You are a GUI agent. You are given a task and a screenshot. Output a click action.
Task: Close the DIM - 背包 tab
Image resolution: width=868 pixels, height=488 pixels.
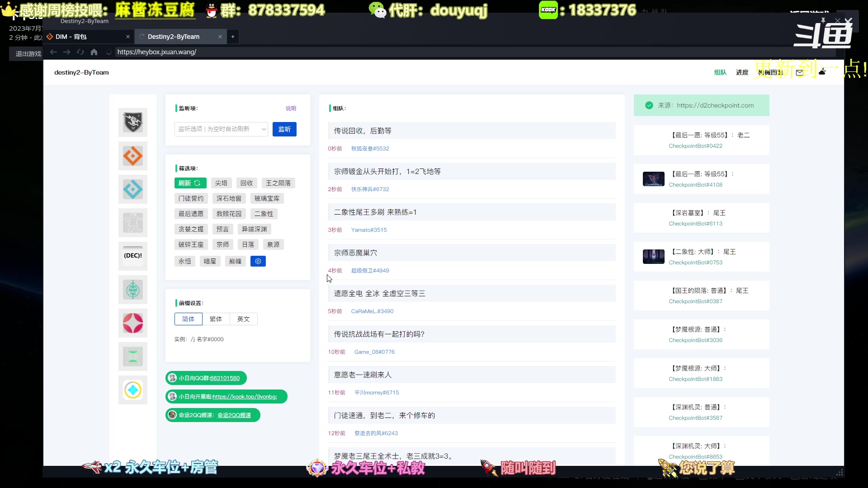128,37
